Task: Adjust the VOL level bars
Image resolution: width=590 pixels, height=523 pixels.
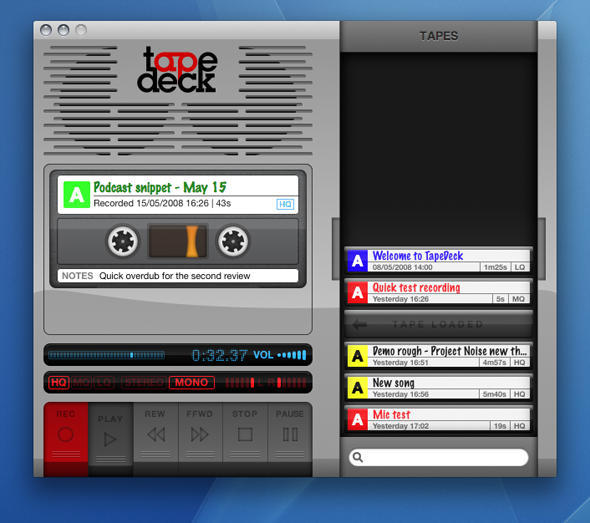Action: 292,355
